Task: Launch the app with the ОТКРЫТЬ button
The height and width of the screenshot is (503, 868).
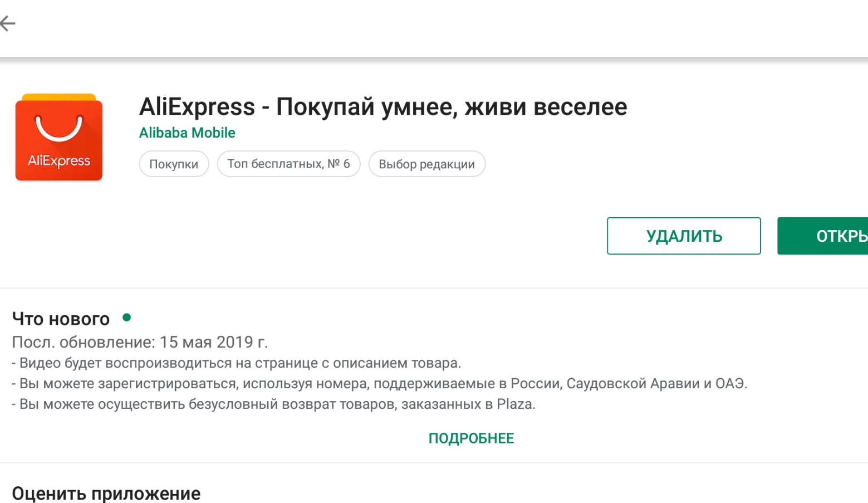Action: tap(823, 236)
